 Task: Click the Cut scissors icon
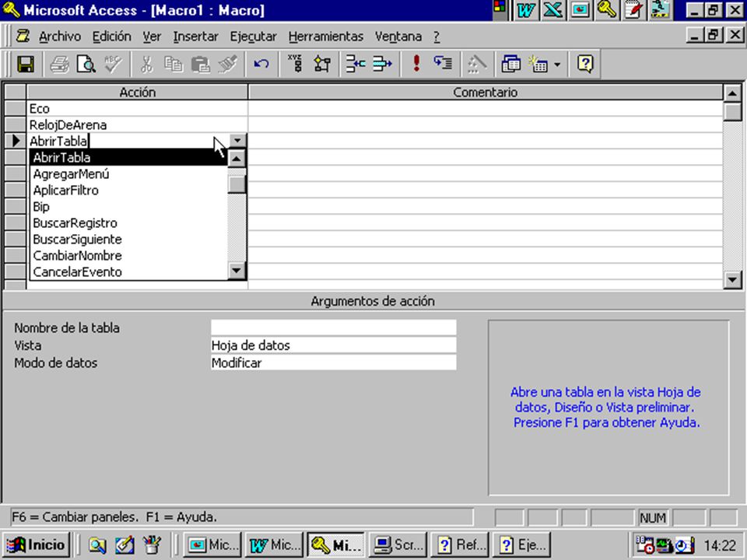point(147,64)
